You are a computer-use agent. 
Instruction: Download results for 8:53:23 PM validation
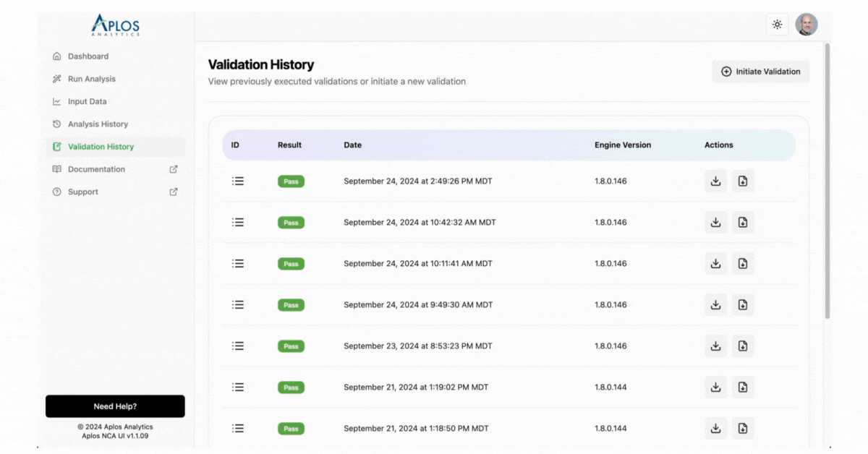point(716,346)
